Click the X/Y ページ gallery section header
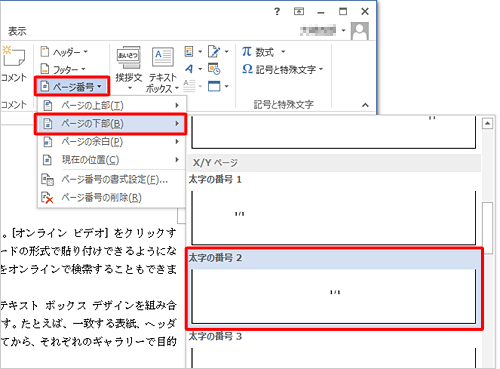Image resolution: width=500 pixels, height=369 pixels. tap(334, 163)
